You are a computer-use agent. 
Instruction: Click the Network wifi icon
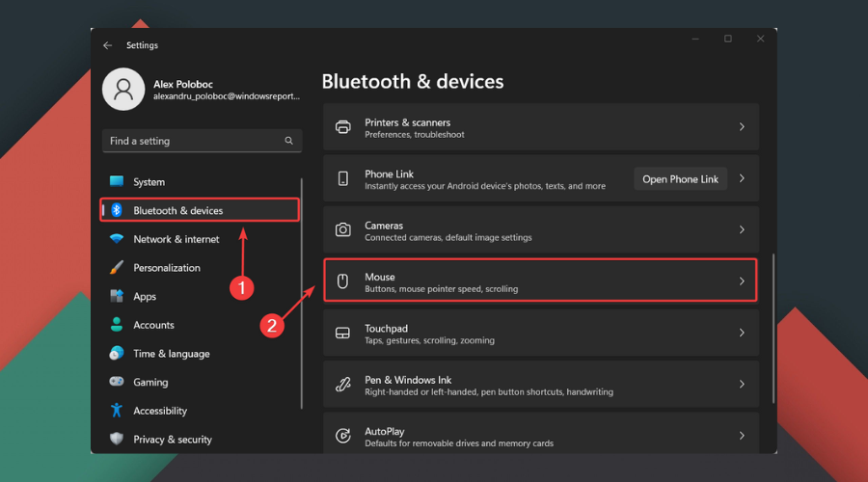click(x=117, y=239)
